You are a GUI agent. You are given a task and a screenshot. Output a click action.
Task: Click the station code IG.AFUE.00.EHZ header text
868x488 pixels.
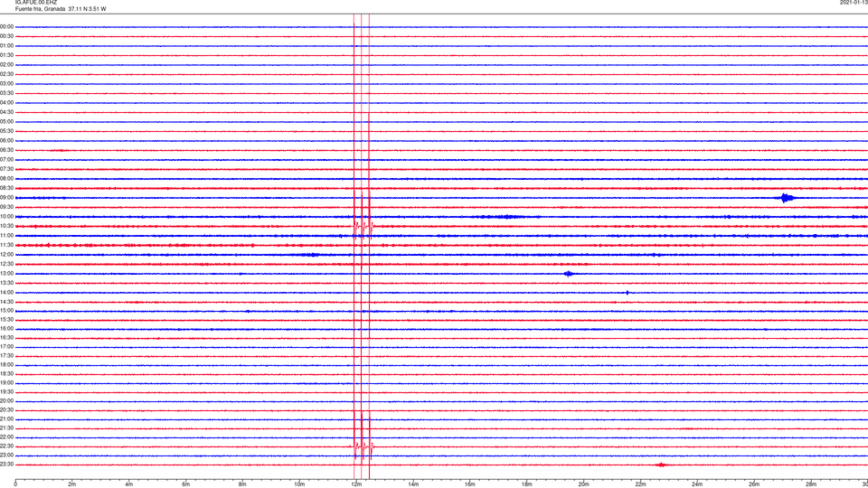[x=36, y=3]
